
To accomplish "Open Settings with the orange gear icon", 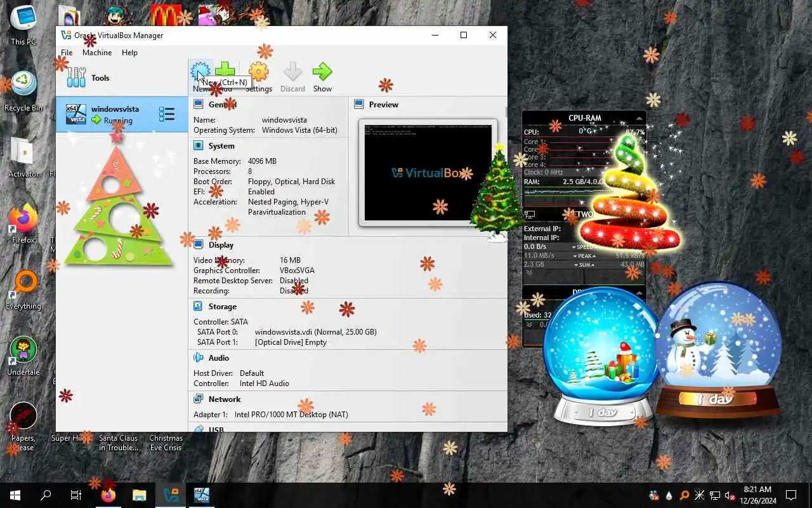I will [x=259, y=71].
